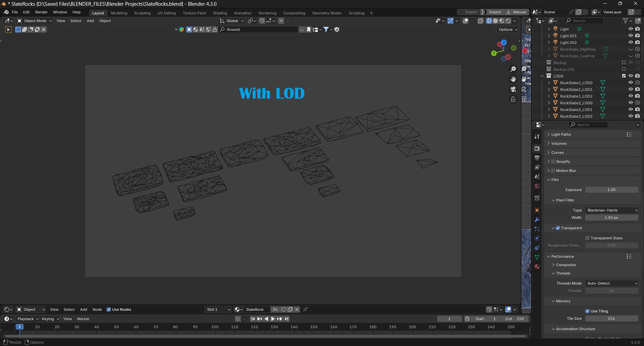Toggle X-ray mode in viewport header

[481, 21]
